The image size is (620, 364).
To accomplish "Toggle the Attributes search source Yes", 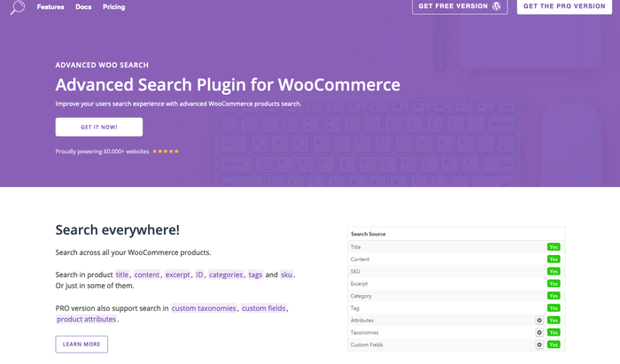I will coord(554,320).
